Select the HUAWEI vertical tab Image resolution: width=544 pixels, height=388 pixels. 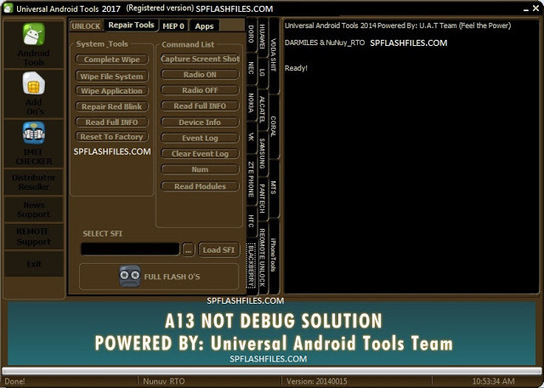[263, 37]
